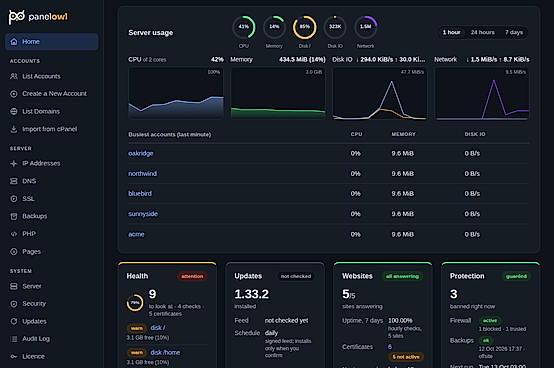Open the disk / warning link
Viewport: 554px width, 368px height.
pyautogui.click(x=158, y=328)
